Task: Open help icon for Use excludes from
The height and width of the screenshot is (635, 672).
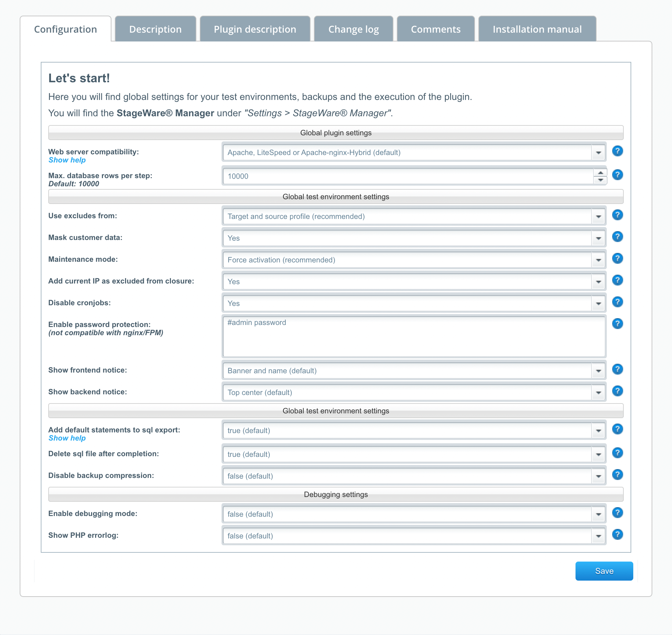Action: (x=617, y=215)
